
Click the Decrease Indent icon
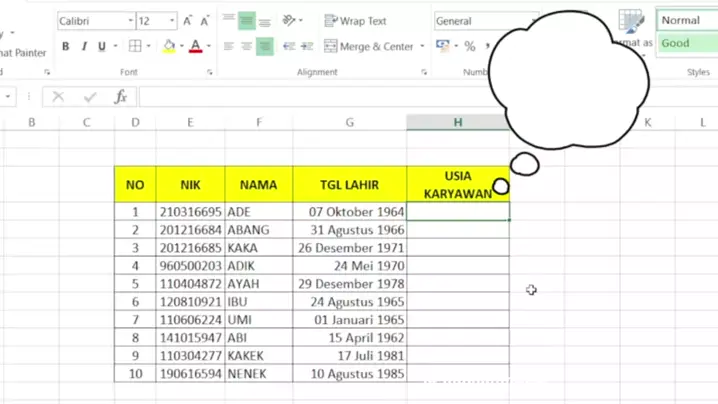[x=289, y=47]
